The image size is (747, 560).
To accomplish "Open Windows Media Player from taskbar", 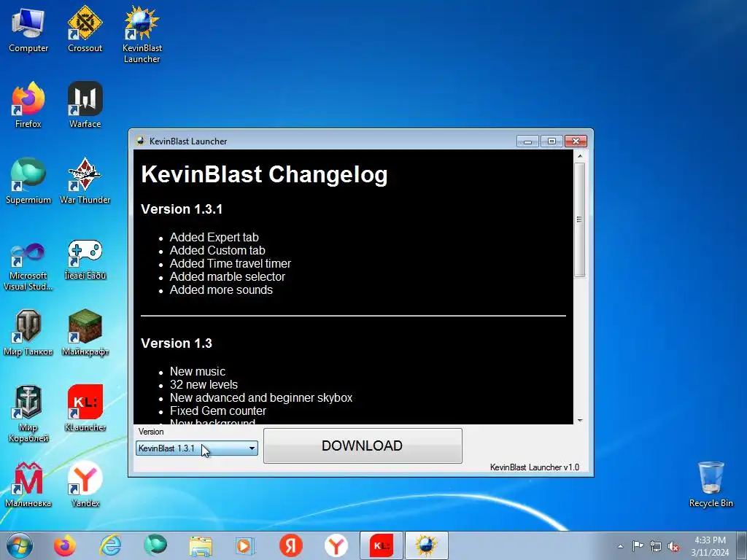I will (246, 545).
